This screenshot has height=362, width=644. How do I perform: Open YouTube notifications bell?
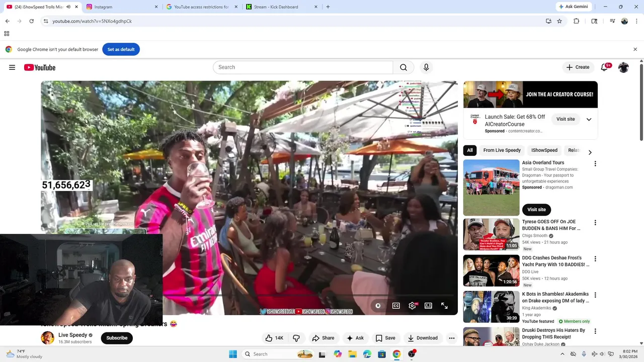604,67
